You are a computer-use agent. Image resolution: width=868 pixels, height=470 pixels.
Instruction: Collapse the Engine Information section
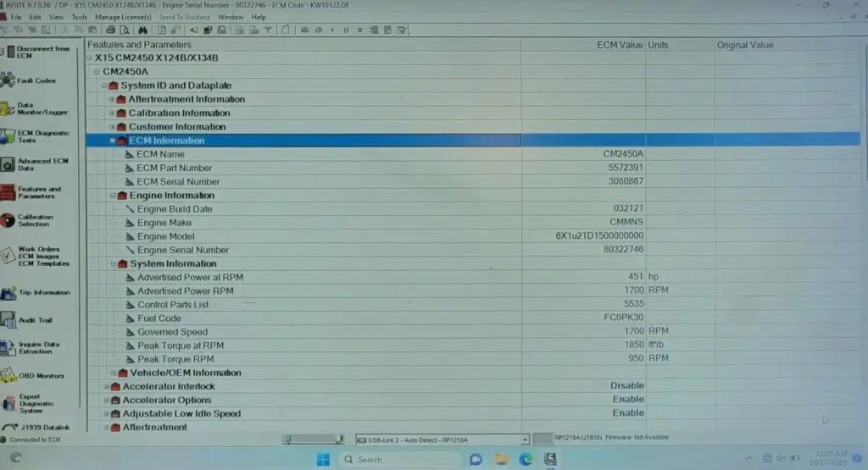[112, 196]
